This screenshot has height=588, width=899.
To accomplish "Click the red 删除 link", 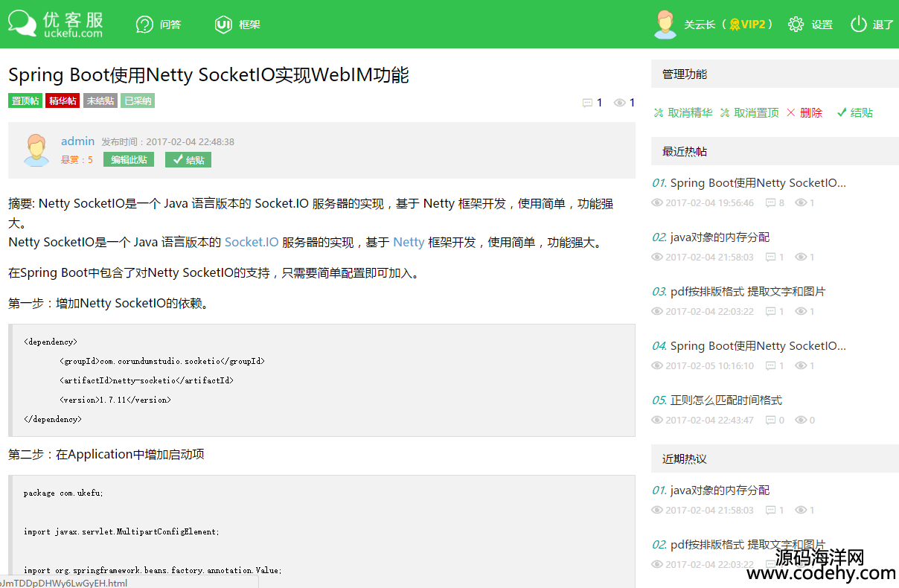I will click(811, 113).
